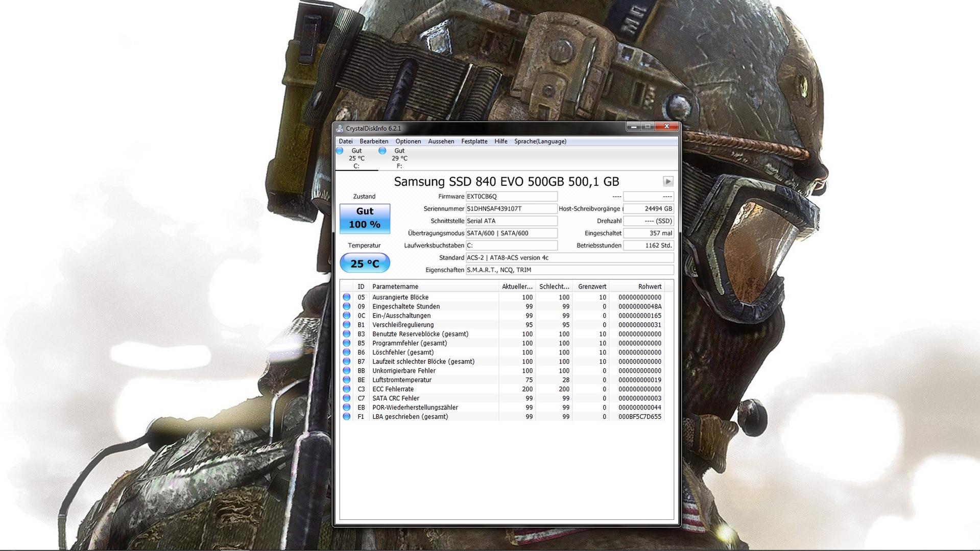Click status icon for Verschleißregulierung
This screenshot has width=980, height=551.
pos(347,325)
